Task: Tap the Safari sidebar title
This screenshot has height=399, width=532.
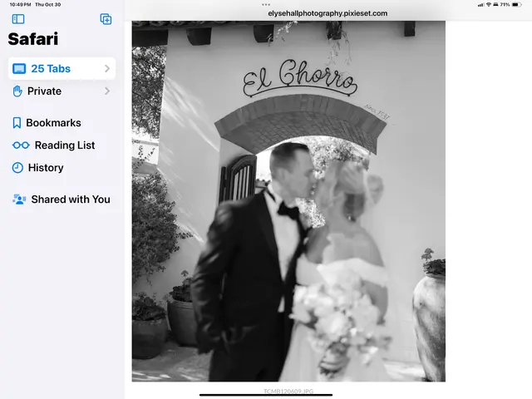Action: [33, 39]
